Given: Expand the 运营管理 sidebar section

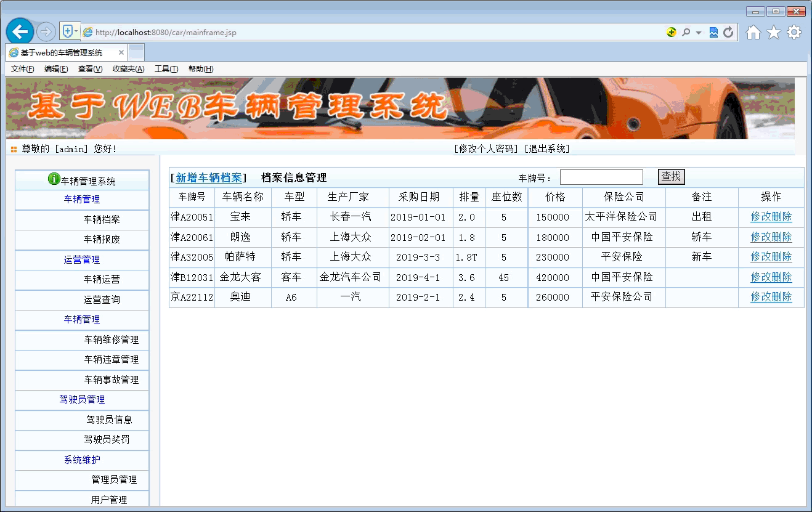Looking at the screenshot, I should coord(81,259).
